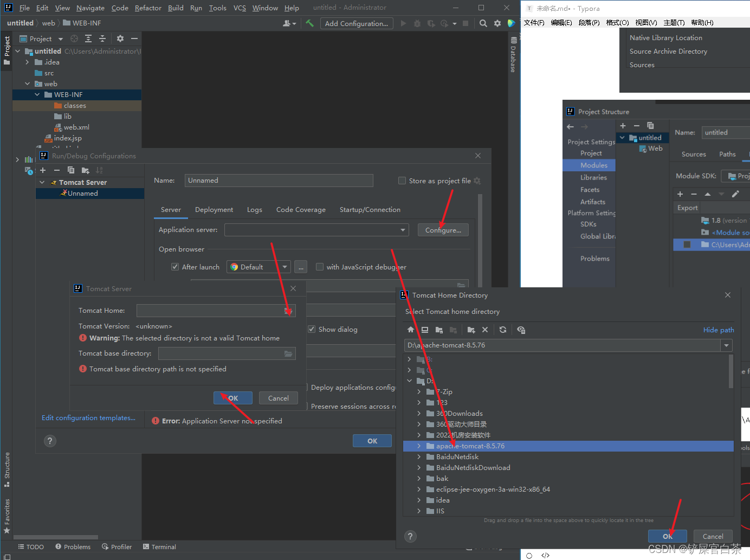Add new configuration plus icon in Run/Debug dialog
Image resolution: width=750 pixels, height=560 pixels.
pyautogui.click(x=43, y=170)
